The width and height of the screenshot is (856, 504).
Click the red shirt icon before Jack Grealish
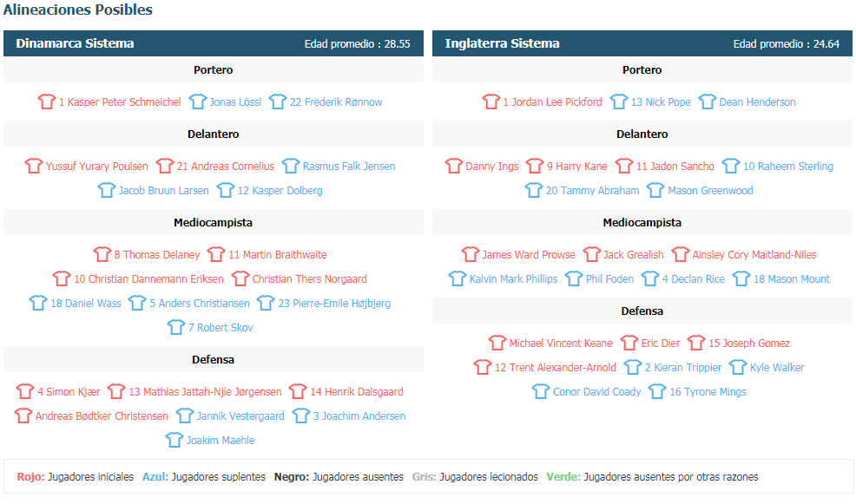pyautogui.click(x=592, y=254)
